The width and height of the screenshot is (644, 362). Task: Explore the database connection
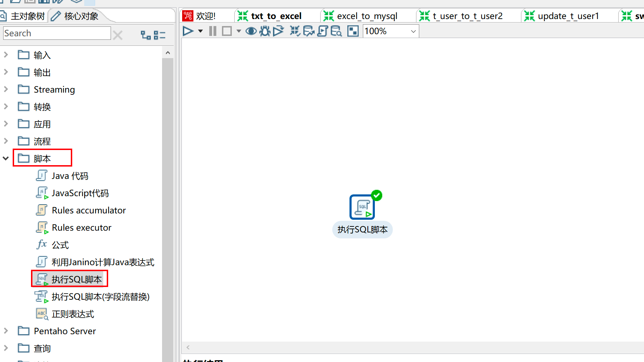(x=336, y=31)
